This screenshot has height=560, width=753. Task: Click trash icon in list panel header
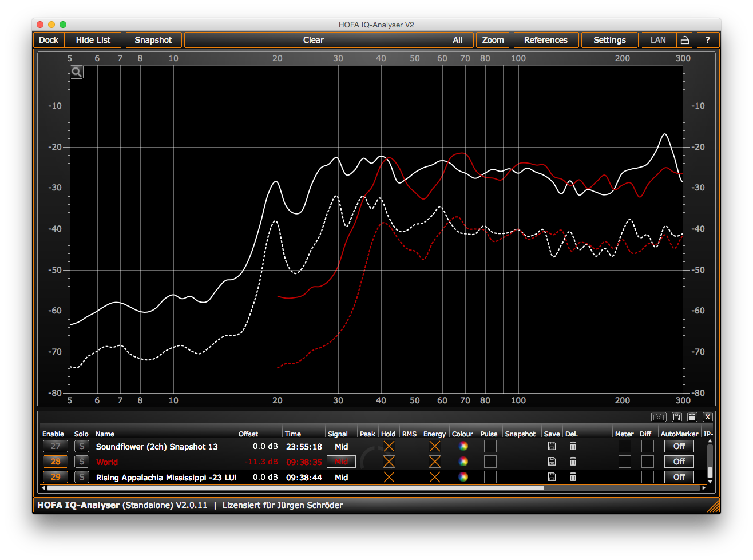[x=692, y=417]
